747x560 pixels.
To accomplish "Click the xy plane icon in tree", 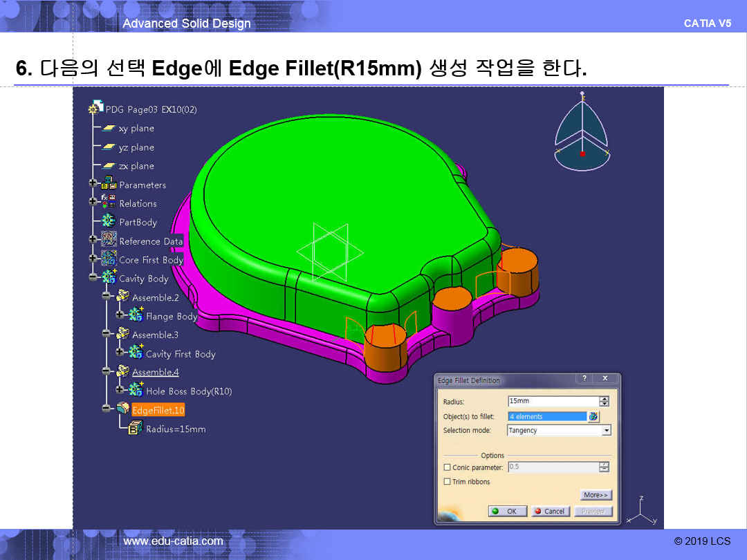I will 108,129.
